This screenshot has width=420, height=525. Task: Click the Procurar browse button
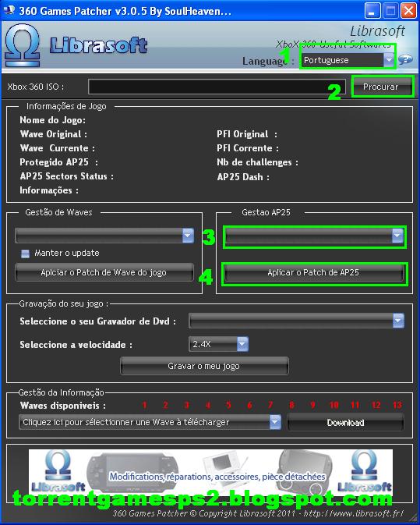coord(381,87)
